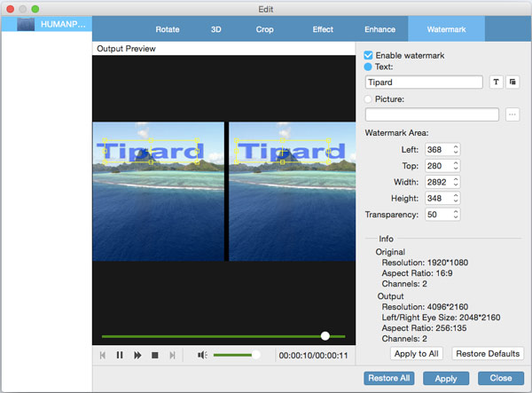Select the Picture watermark radio button
The width and height of the screenshot is (532, 393).
[x=368, y=99]
